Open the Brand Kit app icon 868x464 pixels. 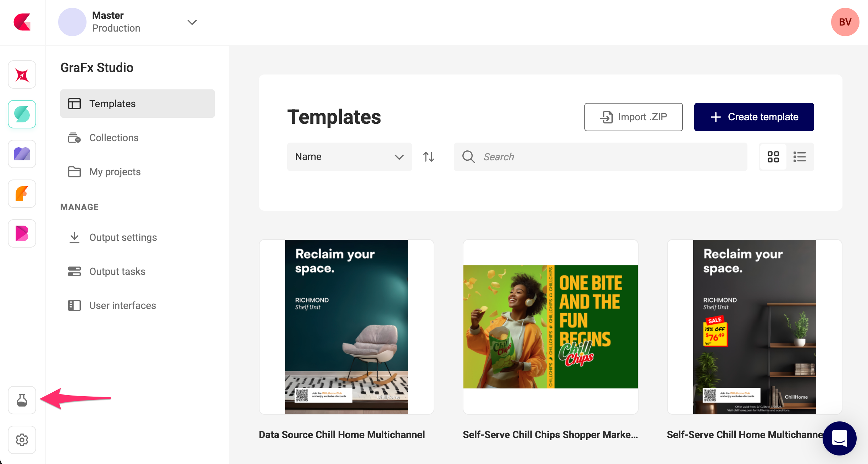pos(22,233)
